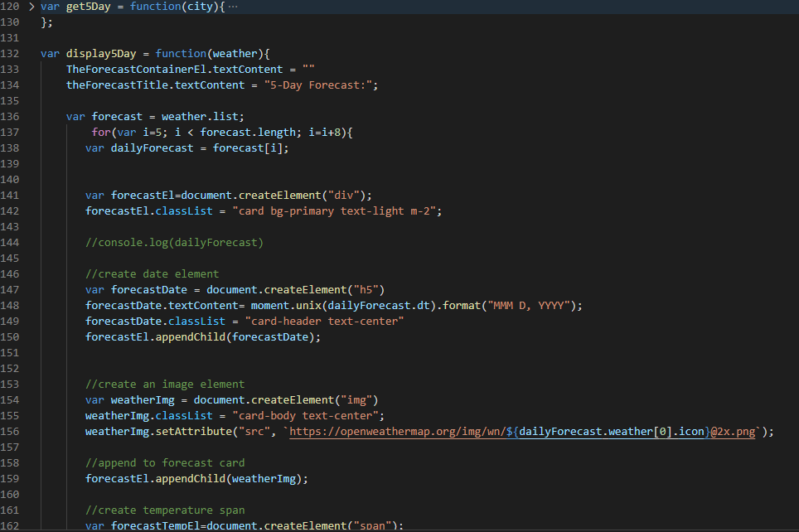Click "card-header text-center" string
Image resolution: width=799 pixels, height=532 pixels.
pyautogui.click(x=325, y=322)
